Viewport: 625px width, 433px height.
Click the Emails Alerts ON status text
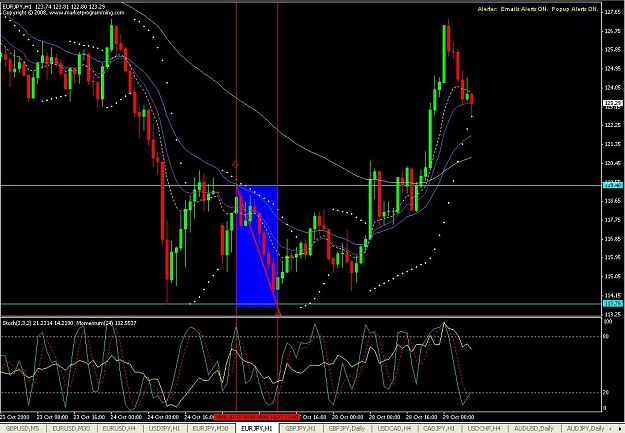click(x=524, y=9)
